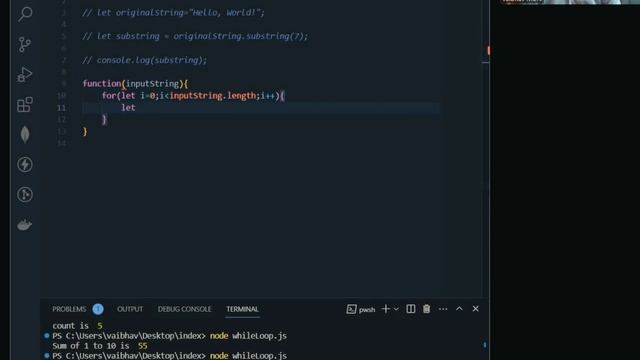Create a new terminal with plus icon
The width and height of the screenshot is (640, 360).
tap(385, 309)
